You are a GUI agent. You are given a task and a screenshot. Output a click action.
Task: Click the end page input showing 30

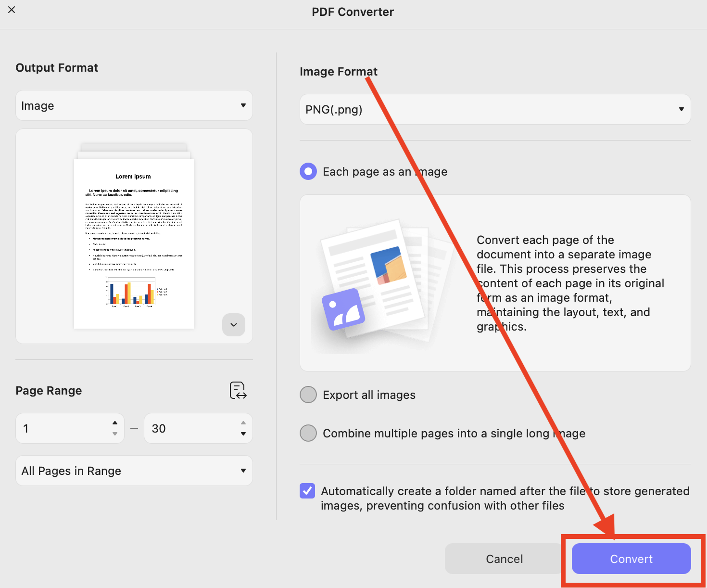point(188,428)
